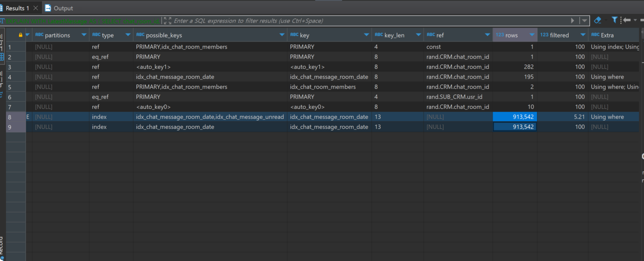Select the Results 1 tab
The image size is (644, 261).
click(x=17, y=8)
